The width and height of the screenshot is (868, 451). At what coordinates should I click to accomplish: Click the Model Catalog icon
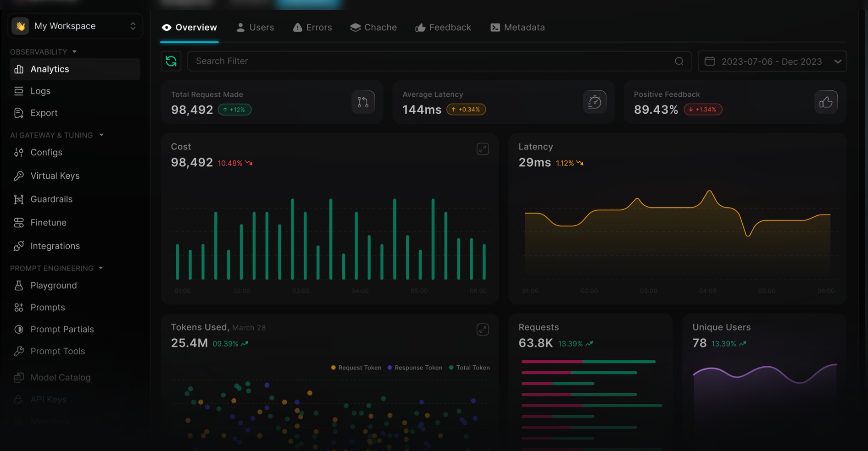tap(19, 378)
